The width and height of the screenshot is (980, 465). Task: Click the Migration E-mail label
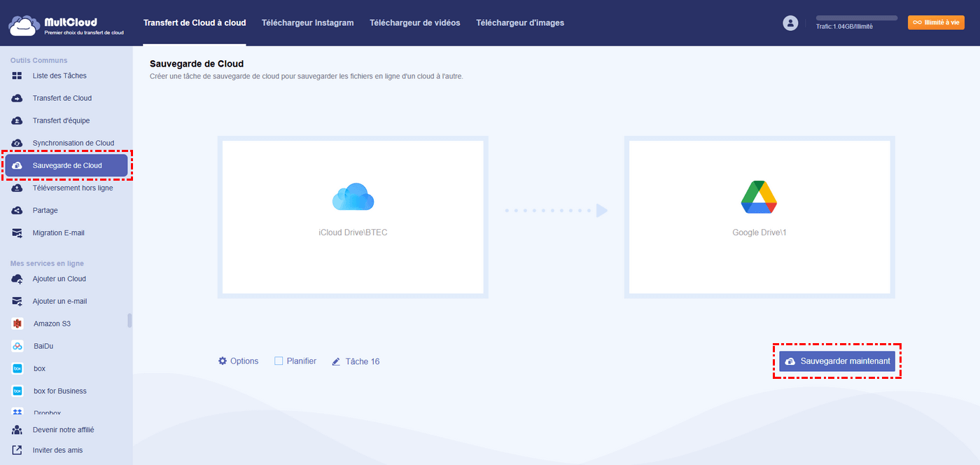click(58, 233)
